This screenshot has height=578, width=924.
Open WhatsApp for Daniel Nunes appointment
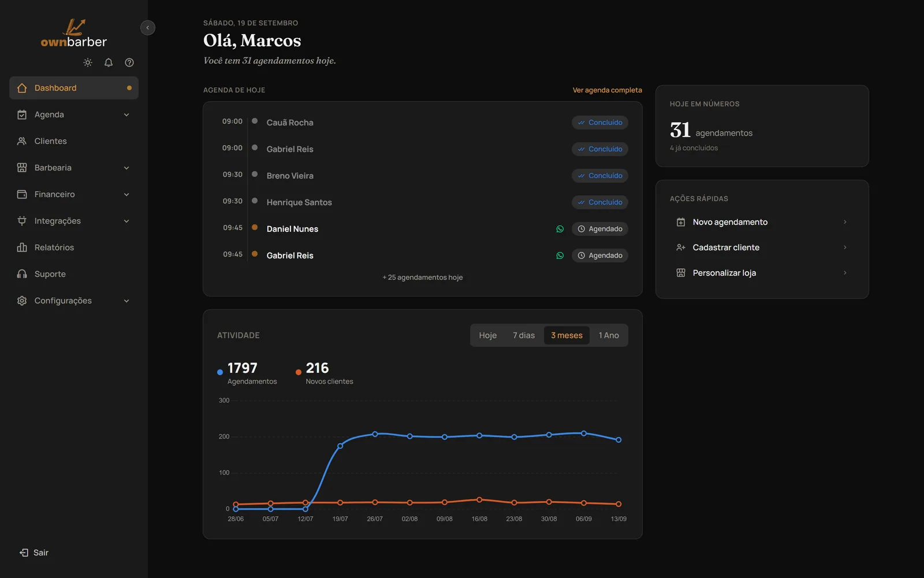560,229
